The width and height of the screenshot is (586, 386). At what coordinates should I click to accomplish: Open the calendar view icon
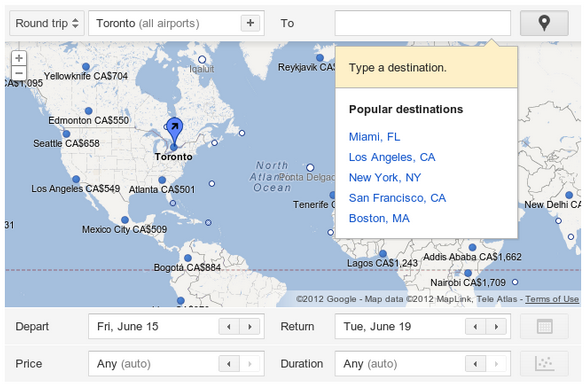point(544,327)
